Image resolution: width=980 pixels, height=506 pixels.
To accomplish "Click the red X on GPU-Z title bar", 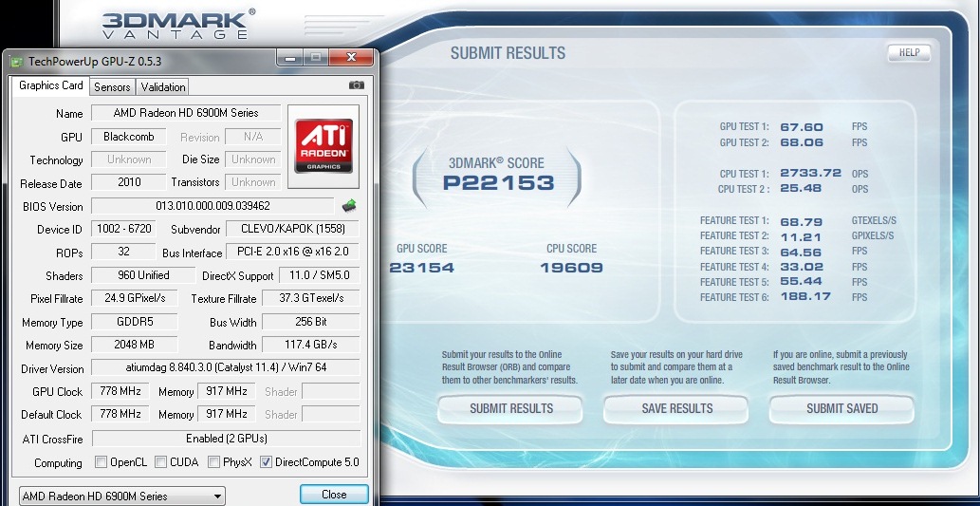I will coord(351,58).
